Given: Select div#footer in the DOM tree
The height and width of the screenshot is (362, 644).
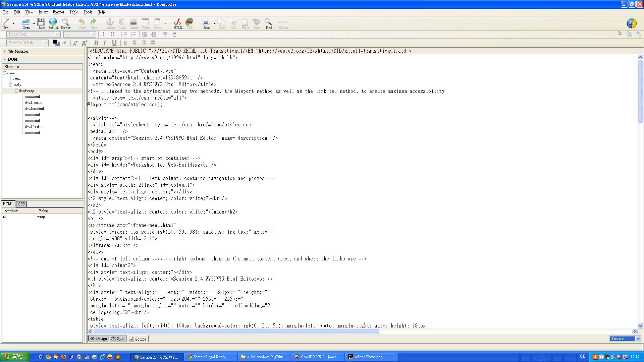Looking at the screenshot, I should pyautogui.click(x=34, y=126).
